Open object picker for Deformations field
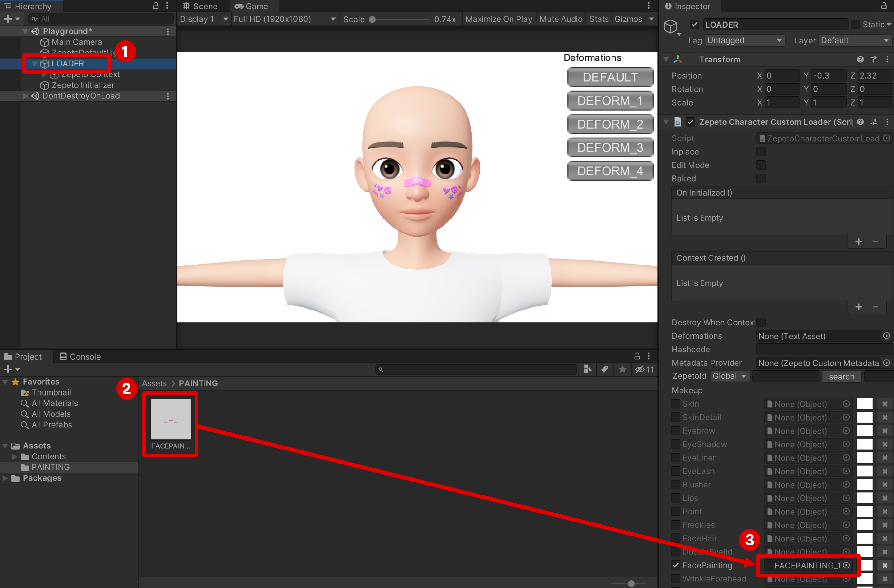894x588 pixels. [887, 336]
